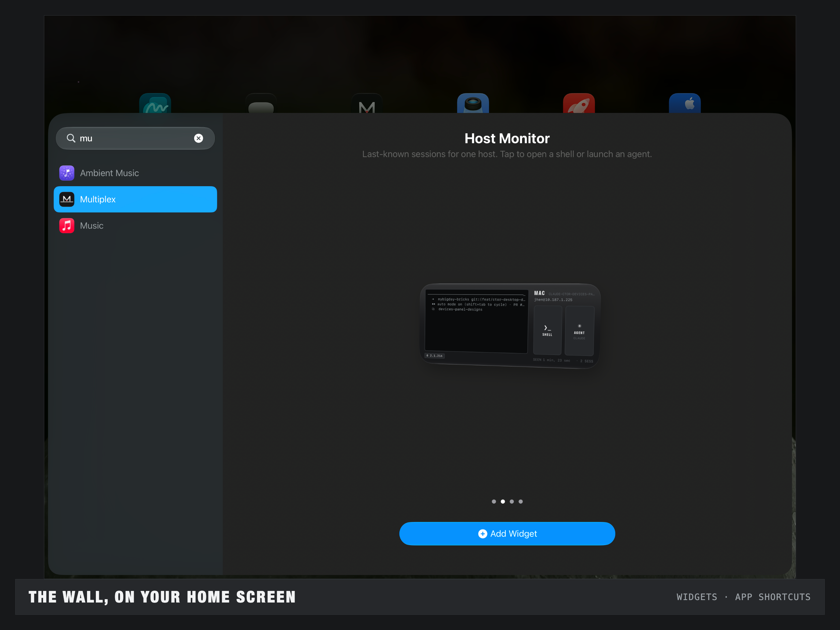Open the dark gray pill app icon

(x=261, y=103)
